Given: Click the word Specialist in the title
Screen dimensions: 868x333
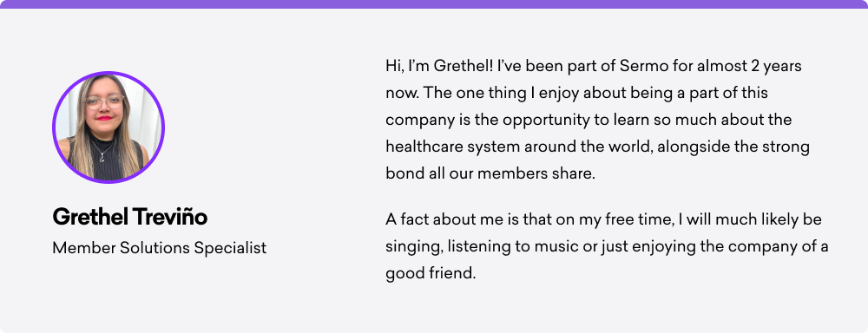Looking at the screenshot, I should pyautogui.click(x=230, y=248).
